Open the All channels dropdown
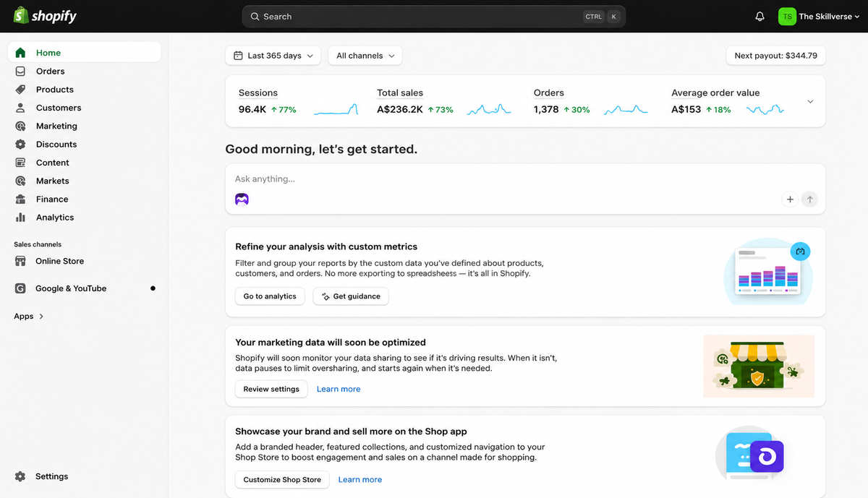Viewport: 868px width, 498px height. point(365,56)
